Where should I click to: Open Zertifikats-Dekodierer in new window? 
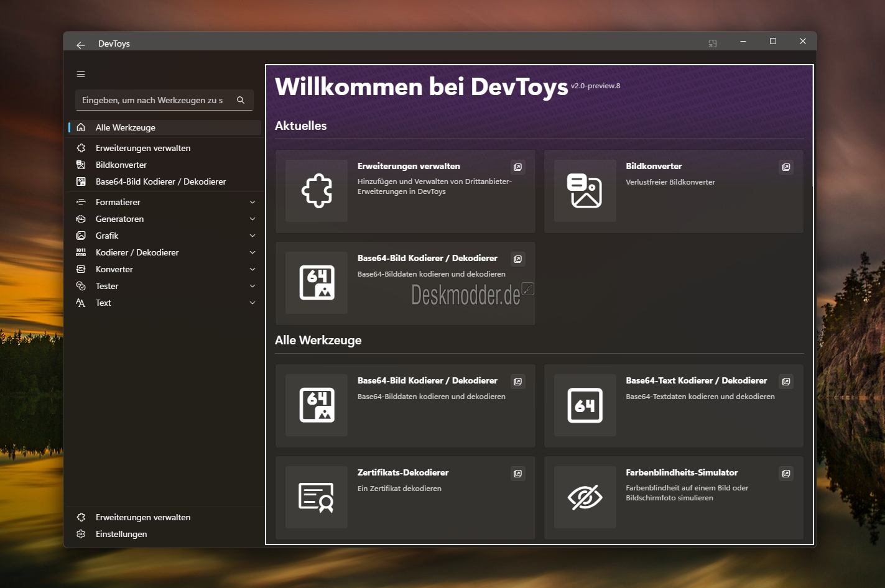[517, 474]
